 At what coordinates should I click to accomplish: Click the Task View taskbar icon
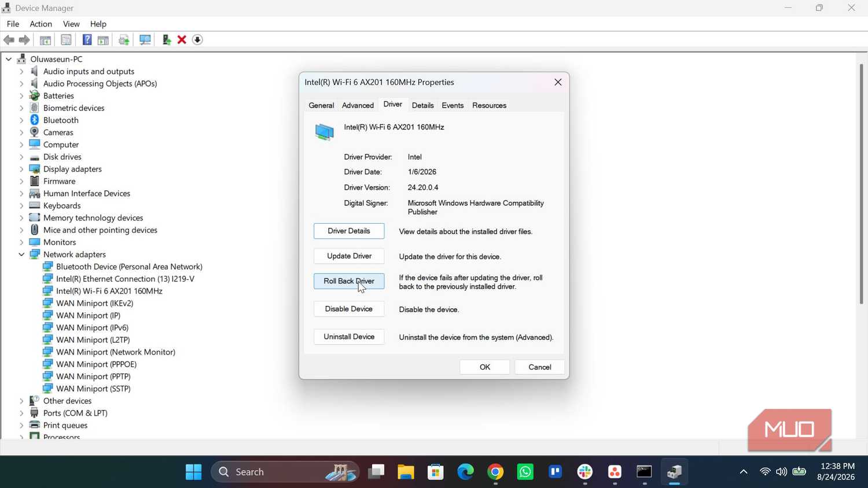[376, 472]
